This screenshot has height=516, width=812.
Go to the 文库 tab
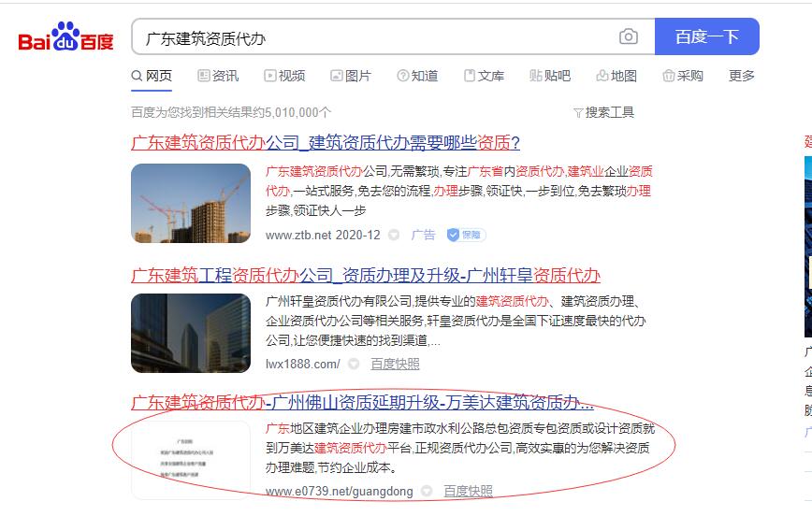click(484, 76)
